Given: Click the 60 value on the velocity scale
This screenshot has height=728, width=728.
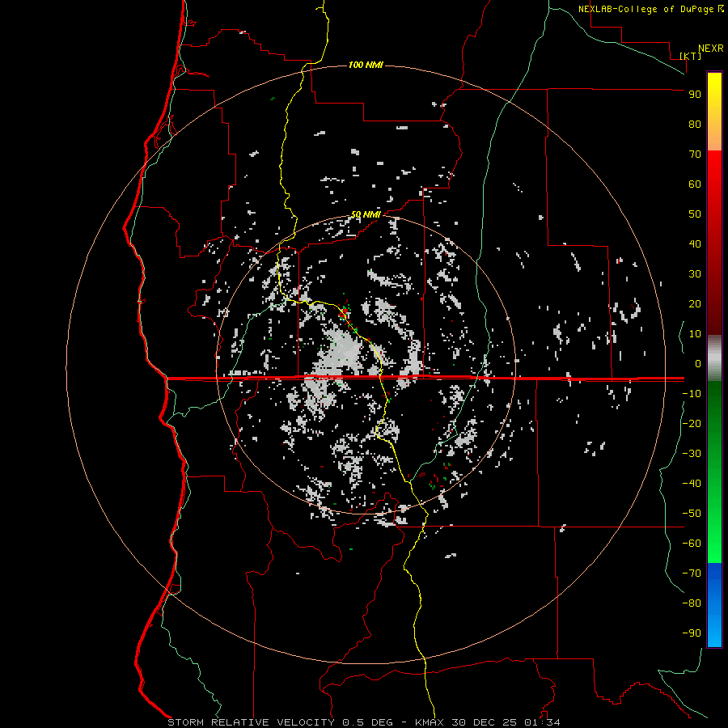Looking at the screenshot, I should (x=695, y=184).
